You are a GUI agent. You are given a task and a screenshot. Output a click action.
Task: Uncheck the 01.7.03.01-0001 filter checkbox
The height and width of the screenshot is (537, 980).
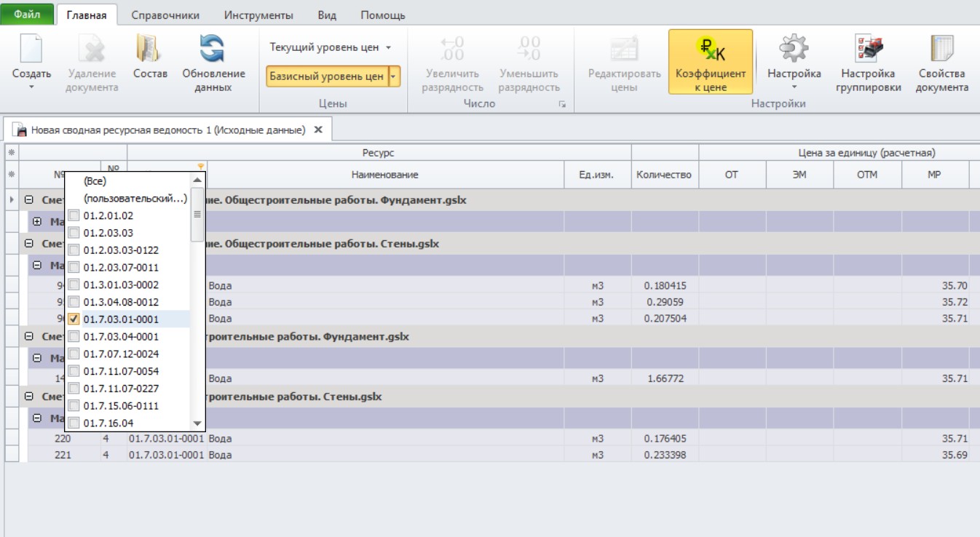point(74,319)
